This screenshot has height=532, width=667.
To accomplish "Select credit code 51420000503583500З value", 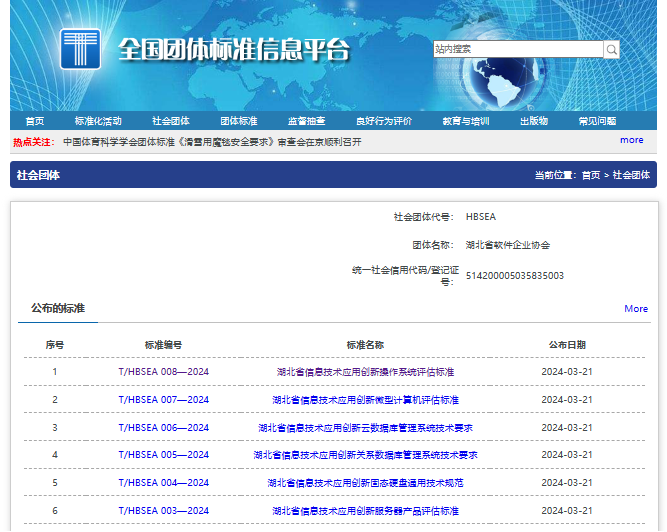I will pos(515,276).
